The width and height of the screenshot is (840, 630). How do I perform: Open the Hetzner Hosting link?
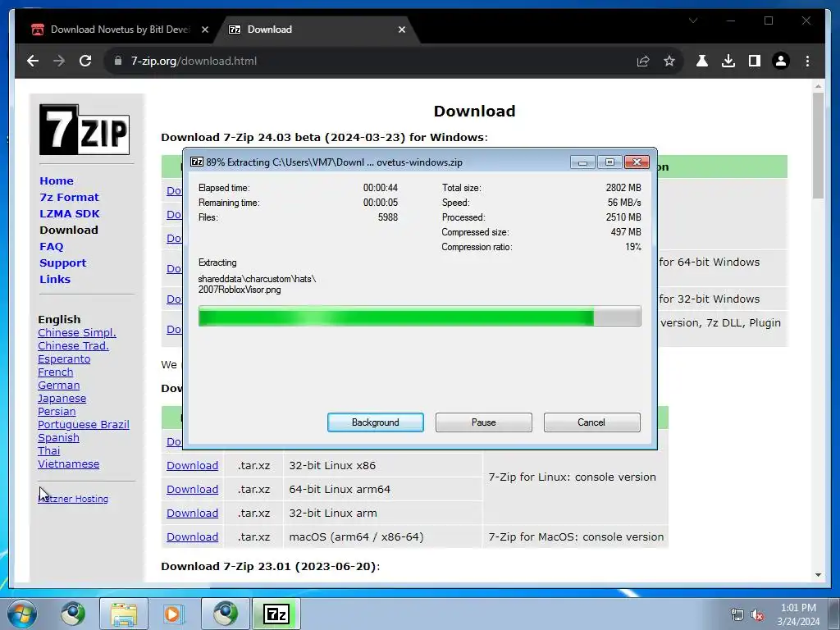coord(73,499)
